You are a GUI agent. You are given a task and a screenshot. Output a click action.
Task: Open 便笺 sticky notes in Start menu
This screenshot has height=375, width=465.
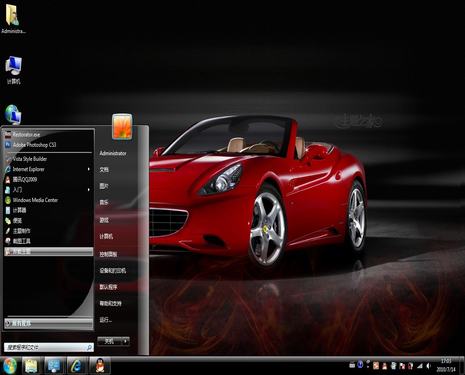click(49, 221)
